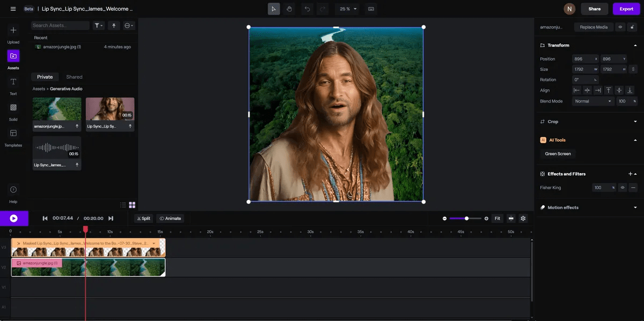Viewport: 644px width, 321px height.
Task: Select the pointer selection tool
Action: click(274, 9)
